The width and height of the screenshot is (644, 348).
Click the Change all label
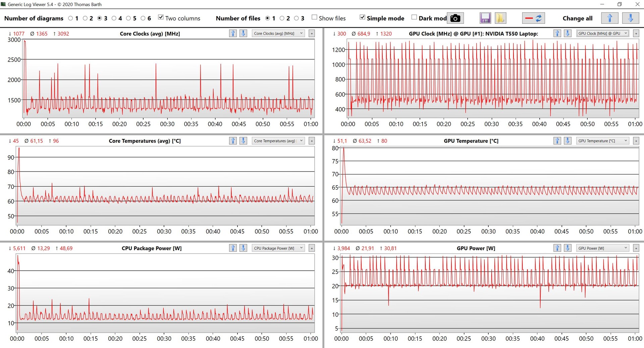(577, 18)
